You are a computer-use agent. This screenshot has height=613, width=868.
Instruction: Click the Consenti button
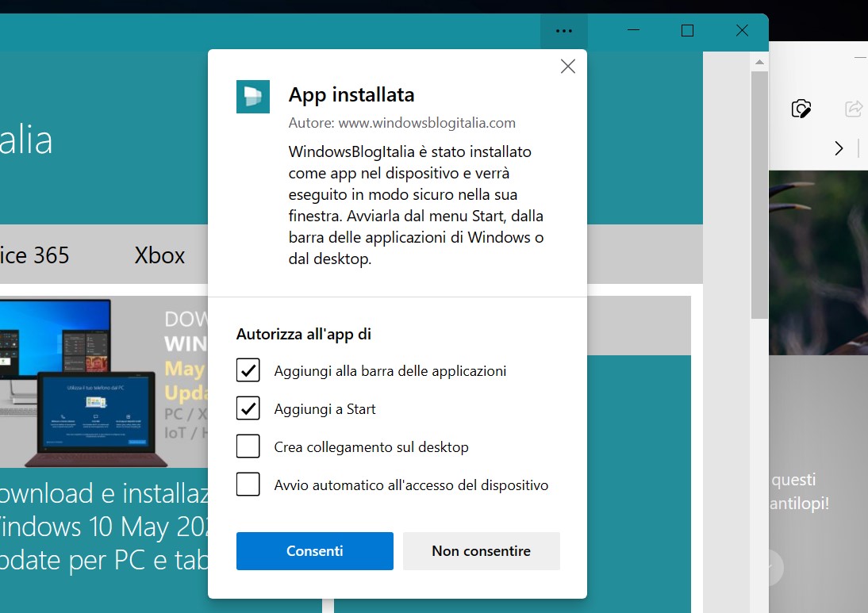coord(314,551)
